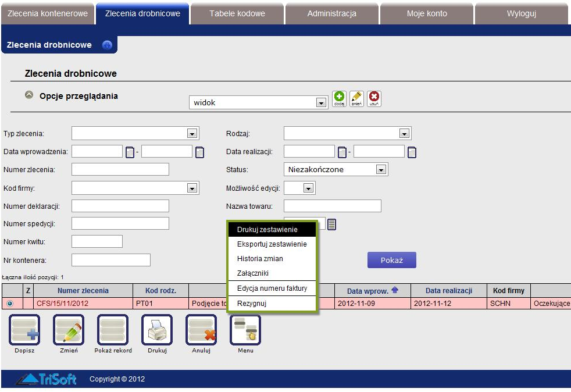Choose Rezygnuj from popup menu

272,303
